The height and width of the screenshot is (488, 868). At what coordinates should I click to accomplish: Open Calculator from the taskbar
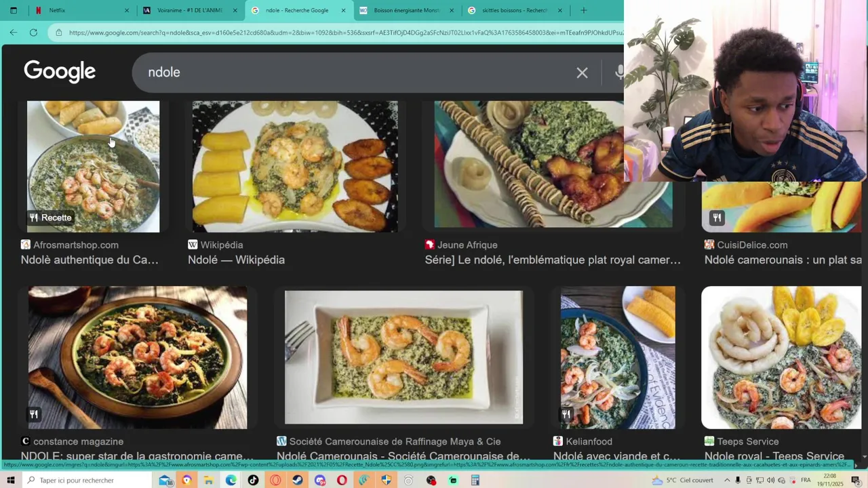(x=475, y=481)
